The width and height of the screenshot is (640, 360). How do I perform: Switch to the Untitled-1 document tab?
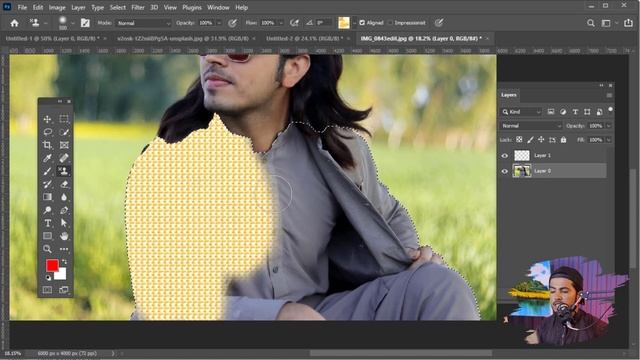point(53,38)
